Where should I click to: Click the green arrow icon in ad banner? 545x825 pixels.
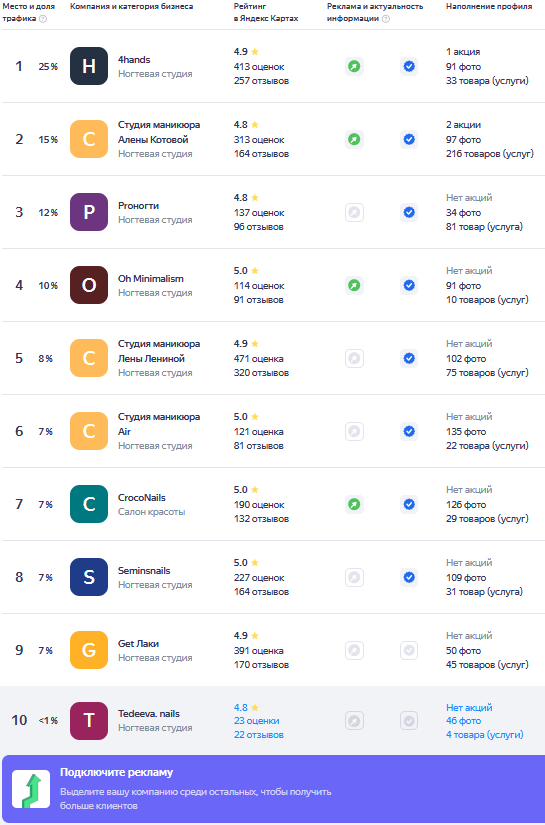[x=31, y=789]
